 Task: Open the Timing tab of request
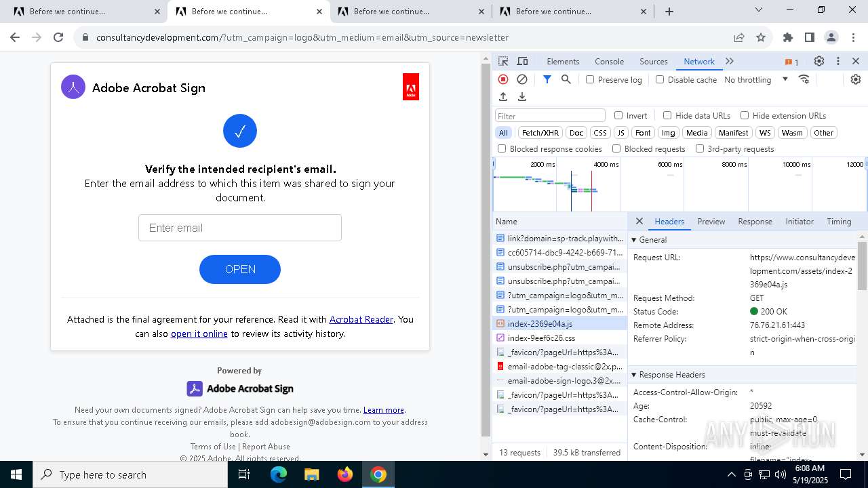click(x=839, y=221)
